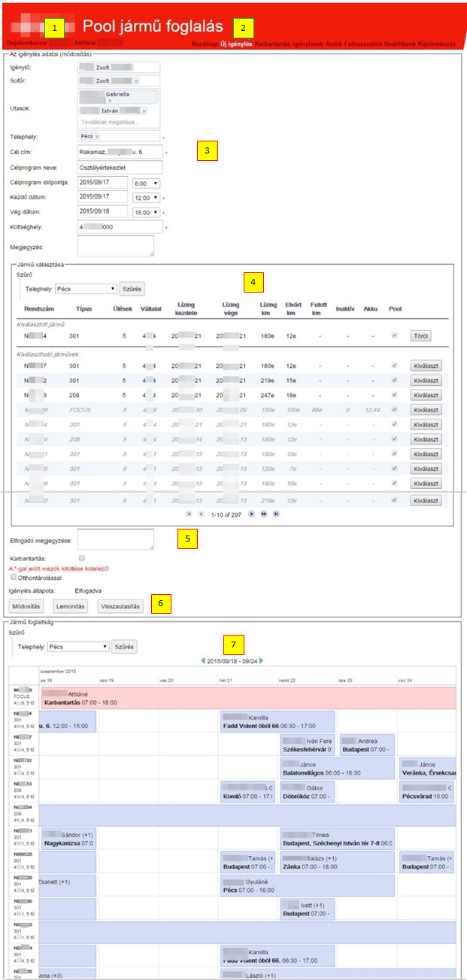Toggle Pool checkbox of the selected vehicle
Image resolution: width=467 pixels, height=980 pixels.
pyautogui.click(x=395, y=335)
